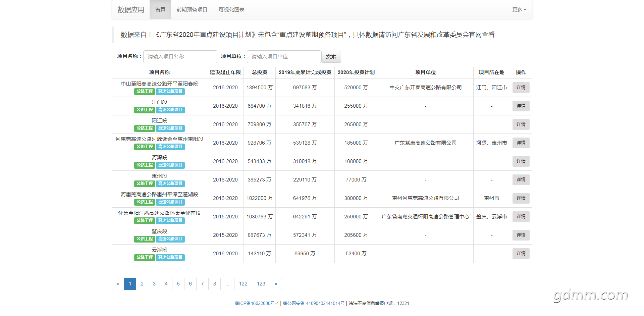Click the 数据应用 brand link

click(x=131, y=10)
